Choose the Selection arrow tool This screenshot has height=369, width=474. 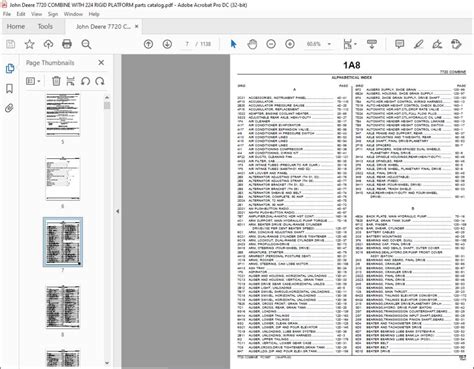pos(233,44)
